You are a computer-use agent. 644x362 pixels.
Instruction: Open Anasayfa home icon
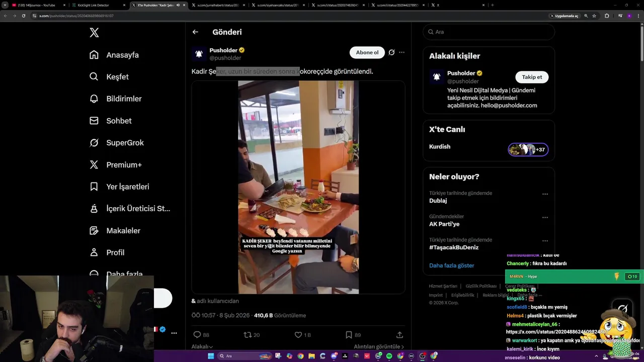click(94, 55)
